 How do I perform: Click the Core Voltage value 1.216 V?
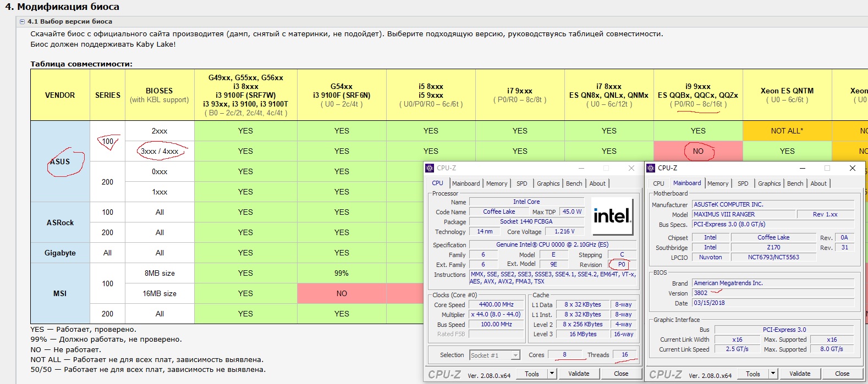click(x=564, y=232)
